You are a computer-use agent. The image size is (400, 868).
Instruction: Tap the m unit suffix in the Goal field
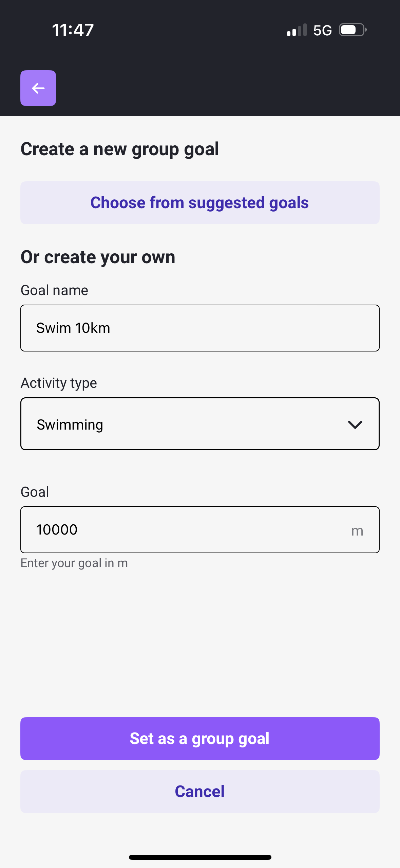(357, 531)
